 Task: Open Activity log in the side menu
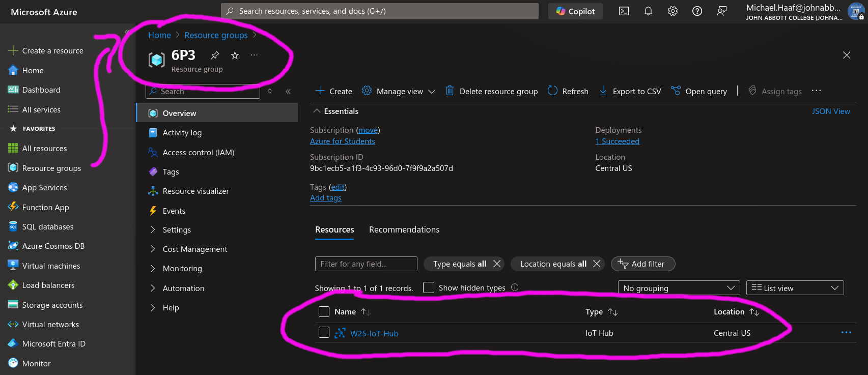tap(182, 133)
